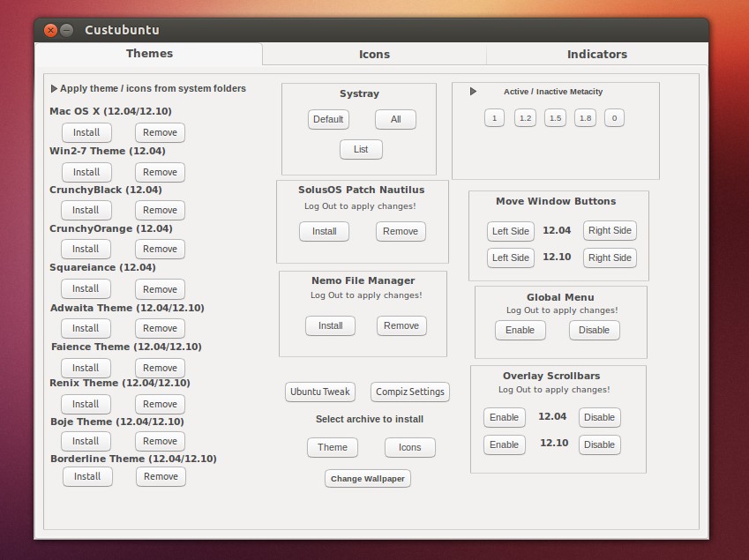Install the Mac OS X theme

click(86, 132)
